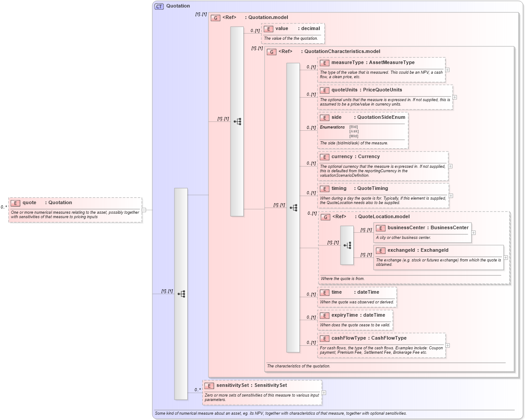Select the ': QuotationCharacteristics.model' reference label
The width and height of the screenshot is (525, 420).
pyautogui.click(x=340, y=52)
